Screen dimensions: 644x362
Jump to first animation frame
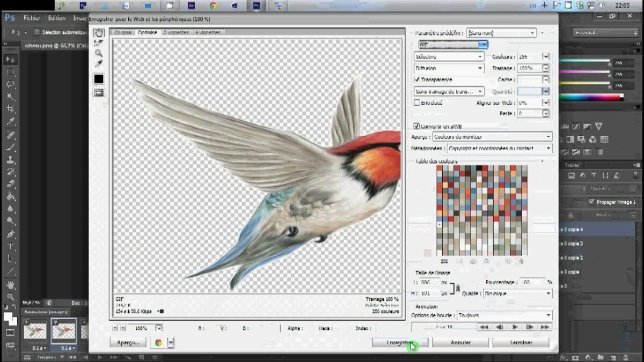pos(484,327)
